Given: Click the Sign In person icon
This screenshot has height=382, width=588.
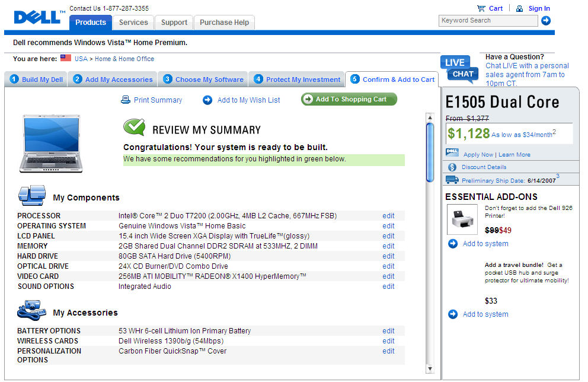Looking at the screenshot, I should click(519, 8).
